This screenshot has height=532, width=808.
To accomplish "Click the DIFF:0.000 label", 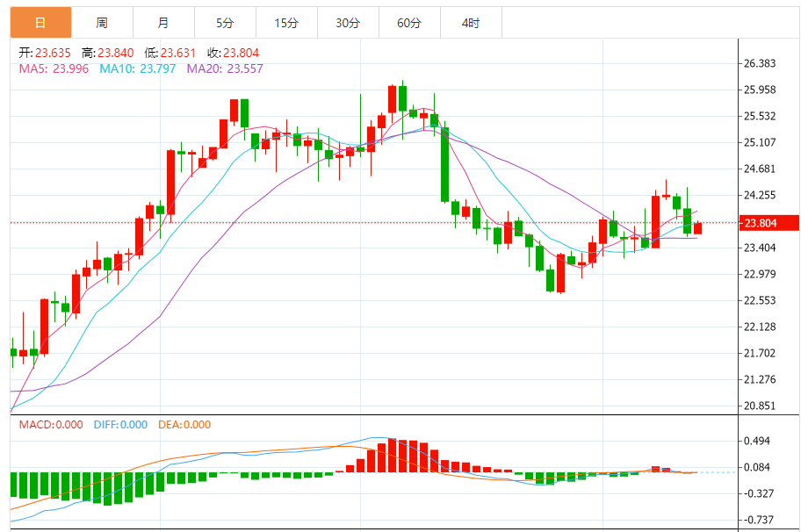I will coord(120,425).
